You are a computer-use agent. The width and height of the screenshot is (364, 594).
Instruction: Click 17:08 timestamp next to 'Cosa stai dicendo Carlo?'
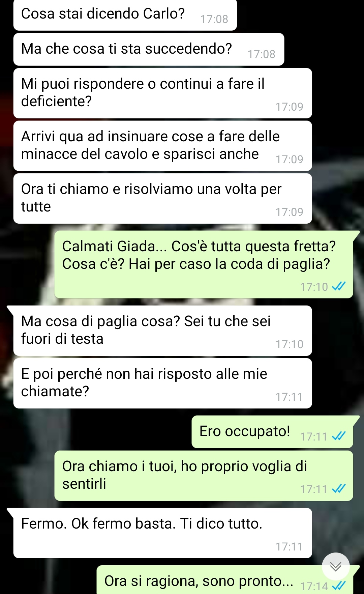coord(214,19)
